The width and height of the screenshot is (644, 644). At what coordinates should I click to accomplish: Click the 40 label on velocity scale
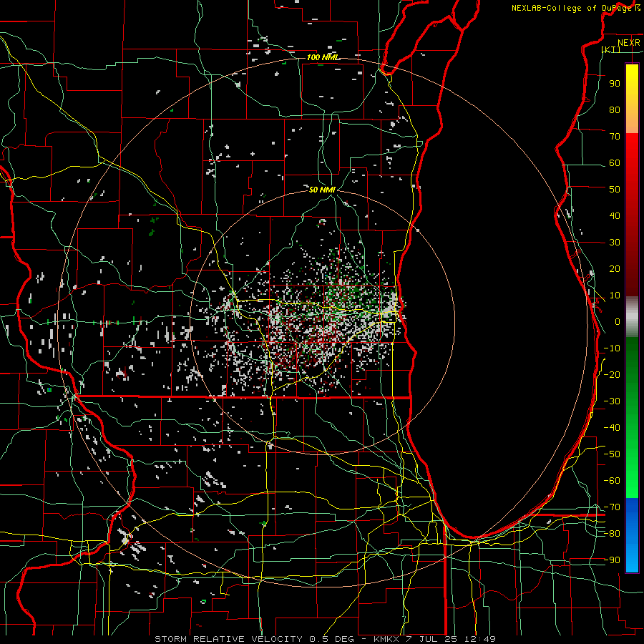click(615, 215)
